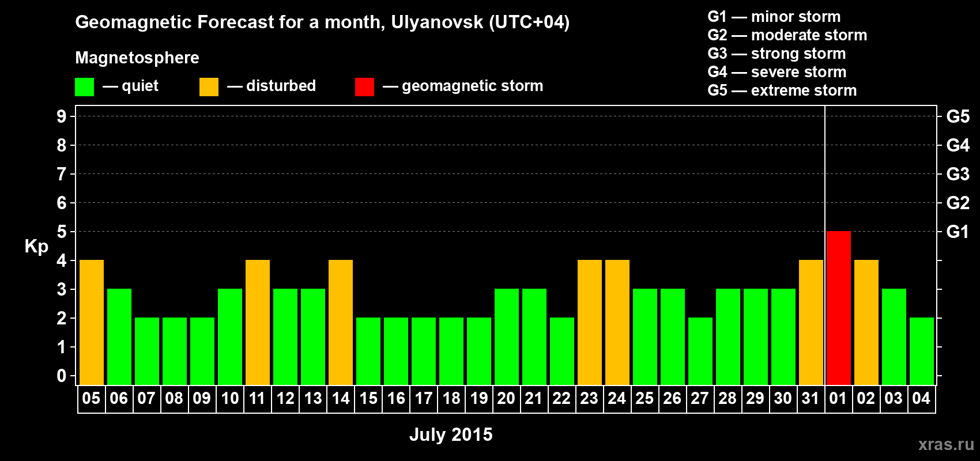Click the G1 label on right axis
Viewport: 980px width, 461px height.
pyautogui.click(x=958, y=232)
